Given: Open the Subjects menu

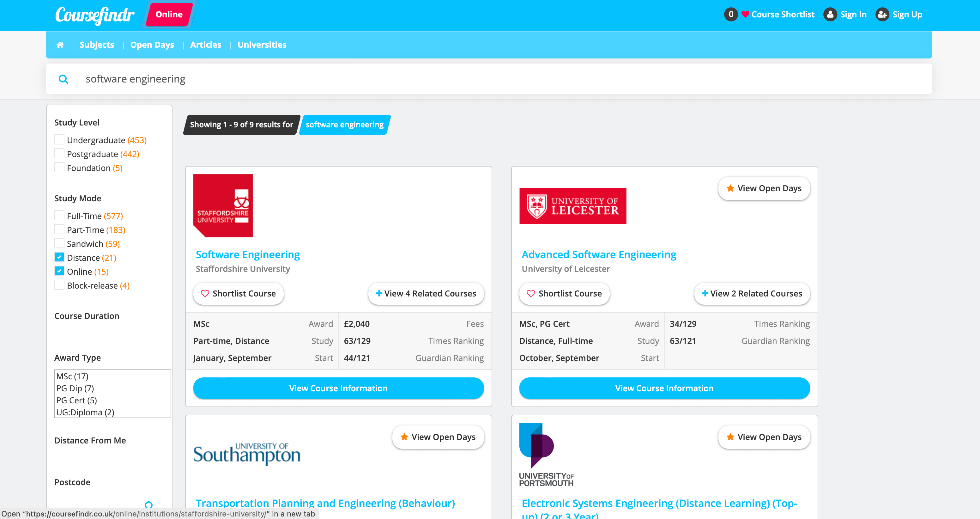Looking at the screenshot, I should (97, 45).
